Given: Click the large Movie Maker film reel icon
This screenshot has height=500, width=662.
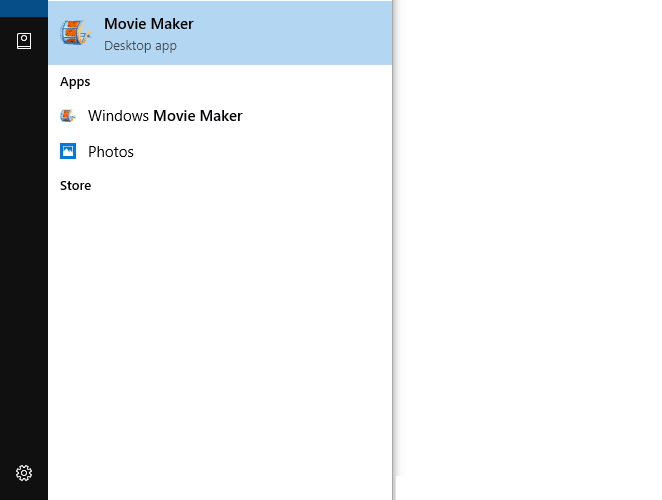Looking at the screenshot, I should [76, 33].
